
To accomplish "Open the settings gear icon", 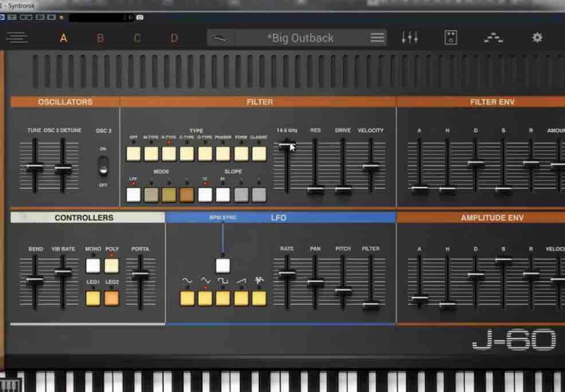I will 537,37.
